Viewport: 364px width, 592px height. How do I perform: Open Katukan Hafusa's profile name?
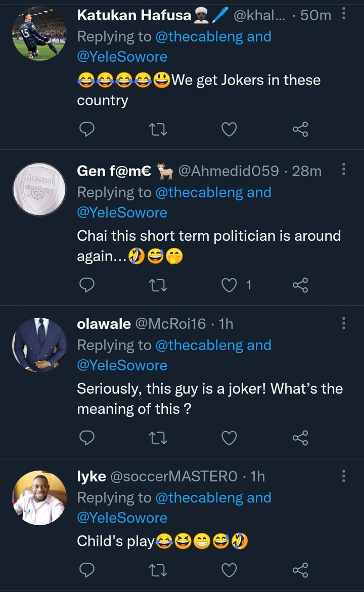[x=134, y=15]
